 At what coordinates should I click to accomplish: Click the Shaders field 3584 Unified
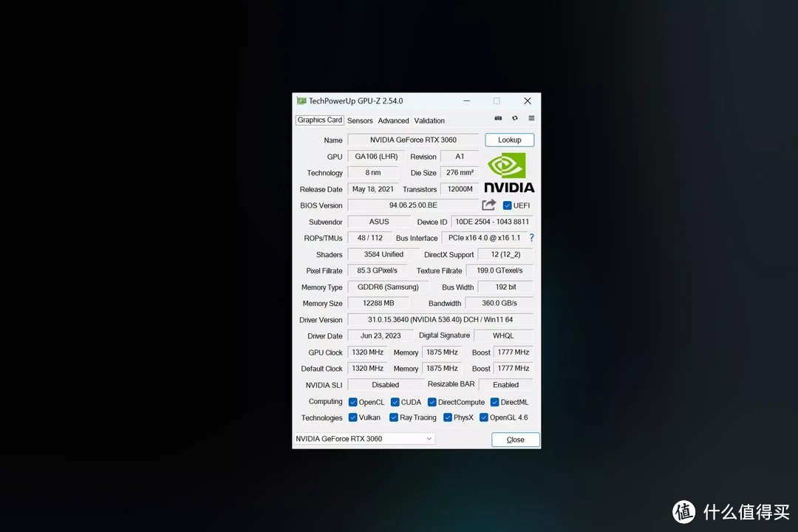[383, 254]
